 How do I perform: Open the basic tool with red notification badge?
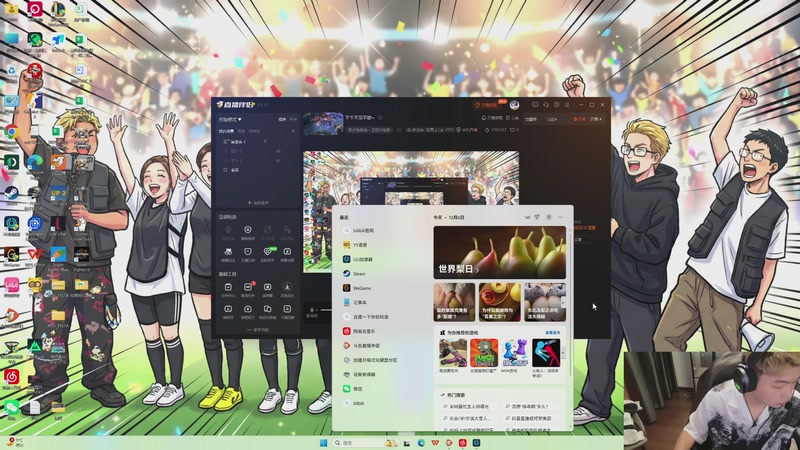(247, 287)
